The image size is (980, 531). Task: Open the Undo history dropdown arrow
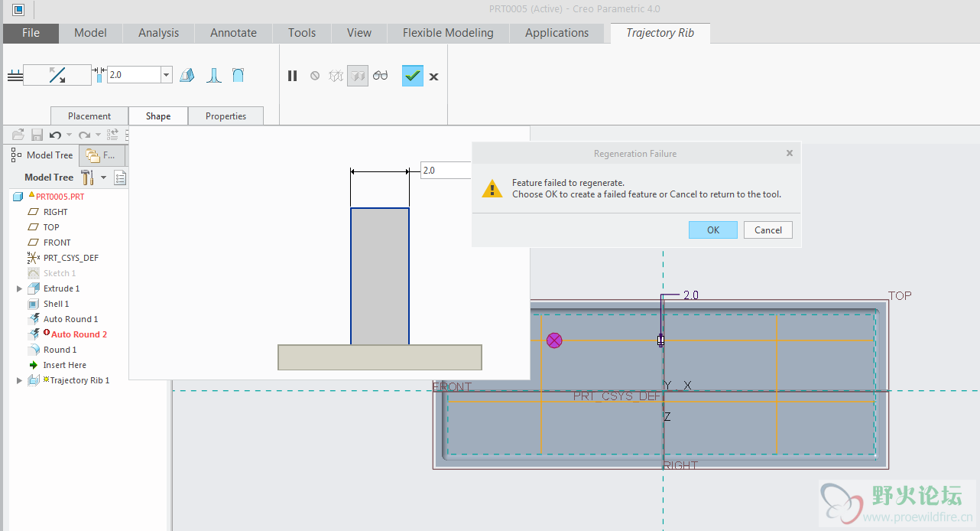(x=70, y=135)
